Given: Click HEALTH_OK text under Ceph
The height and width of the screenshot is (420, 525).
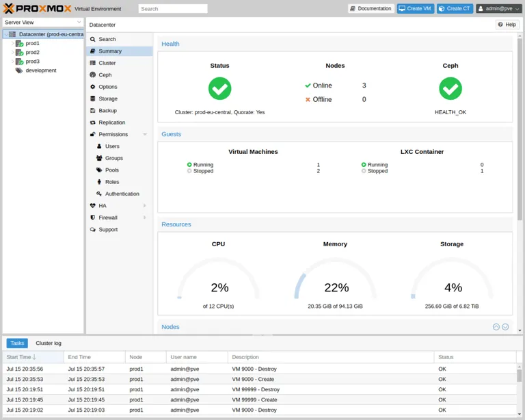Looking at the screenshot, I should click(x=450, y=112).
